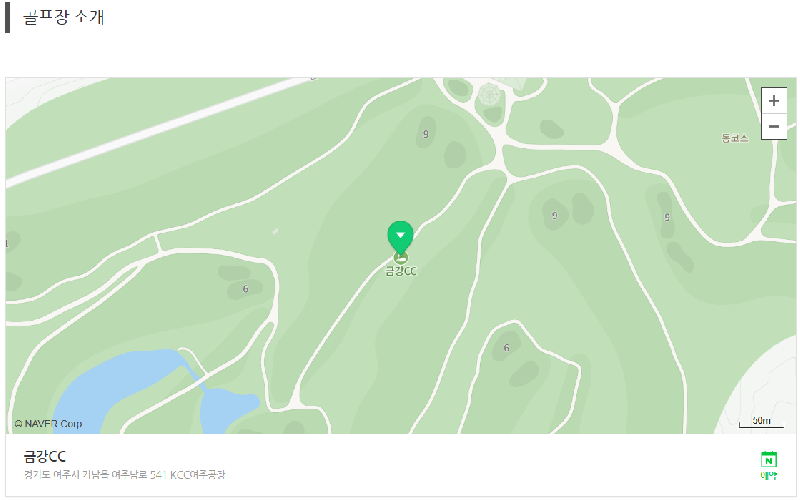Screen dimensions: 800x500
Task: Select the hole 9 label between the pin and hole 5
Action: [x=555, y=215]
